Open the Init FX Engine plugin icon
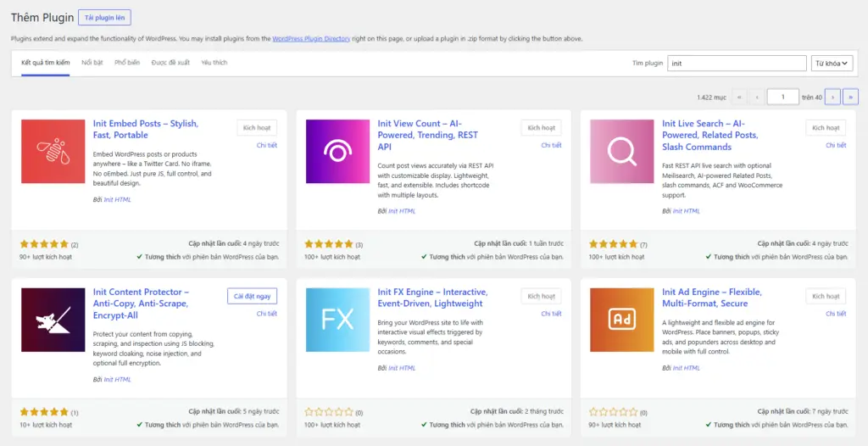 [337, 320]
